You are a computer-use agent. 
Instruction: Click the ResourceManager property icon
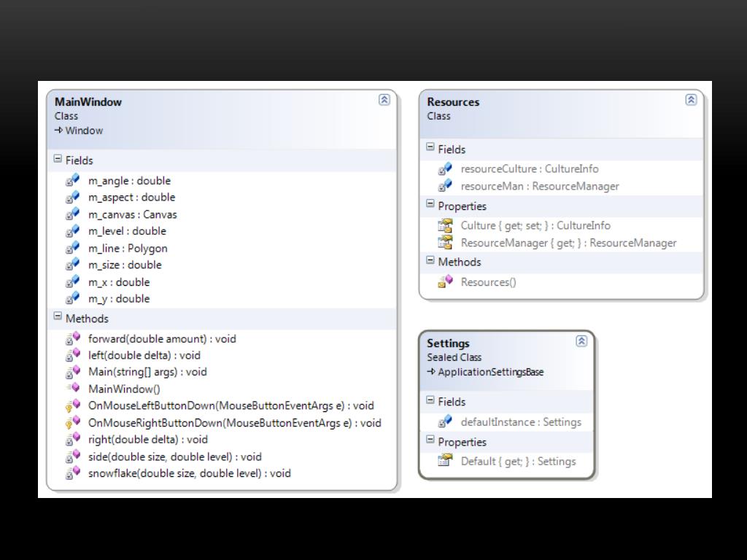point(445,242)
